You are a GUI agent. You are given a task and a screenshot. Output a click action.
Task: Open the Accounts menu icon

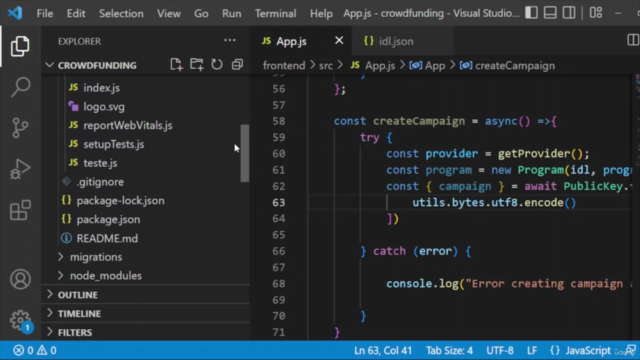click(x=20, y=279)
